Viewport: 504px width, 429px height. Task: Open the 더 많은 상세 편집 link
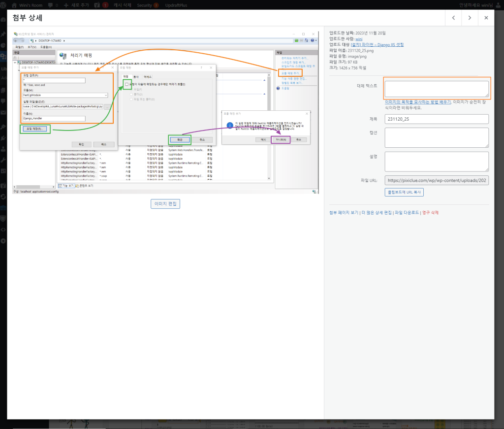pyautogui.click(x=377, y=213)
